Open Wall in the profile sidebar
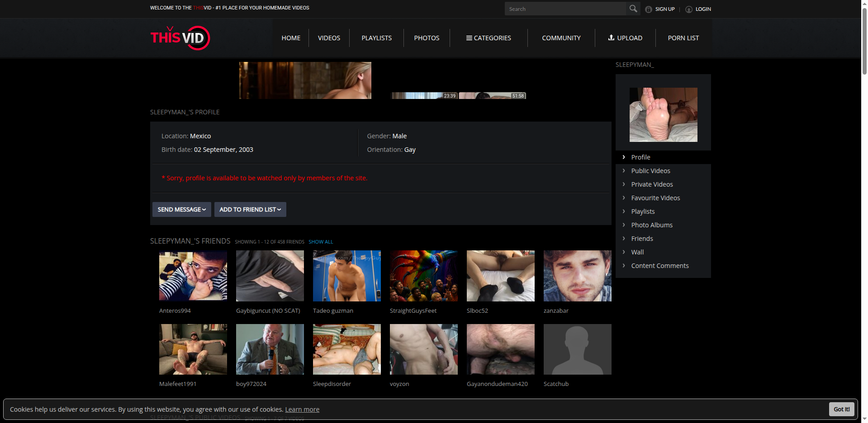The width and height of the screenshot is (868, 423). (x=638, y=252)
